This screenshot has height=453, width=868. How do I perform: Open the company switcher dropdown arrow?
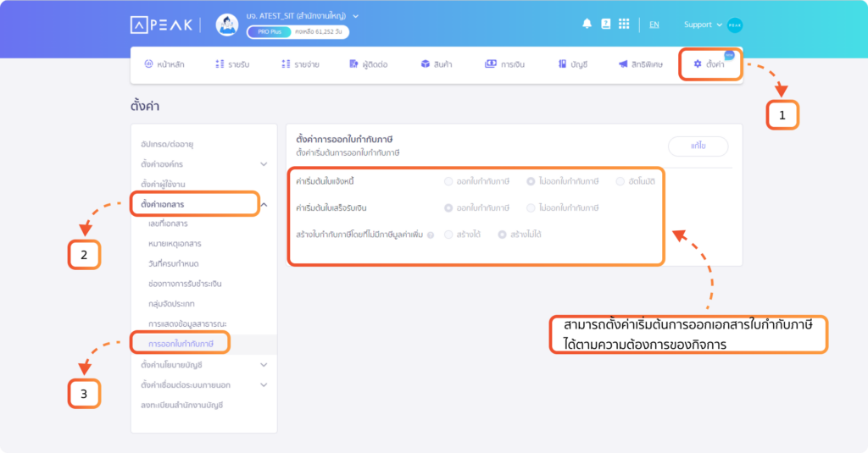[355, 16]
